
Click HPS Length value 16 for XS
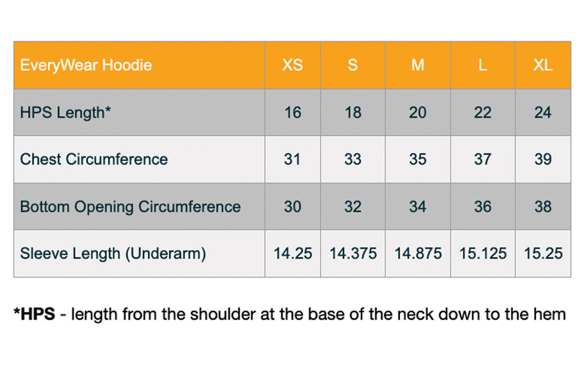click(292, 112)
